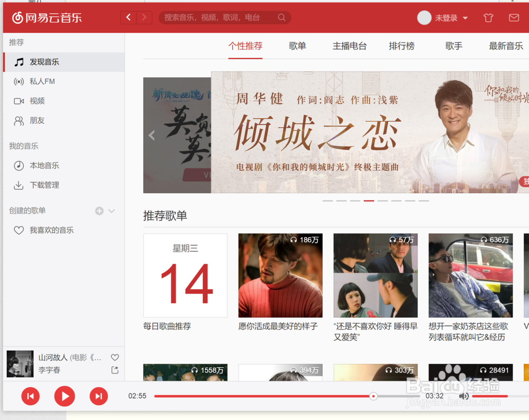
Task: Open 本地音乐 in the sidebar
Action: [x=64, y=166]
